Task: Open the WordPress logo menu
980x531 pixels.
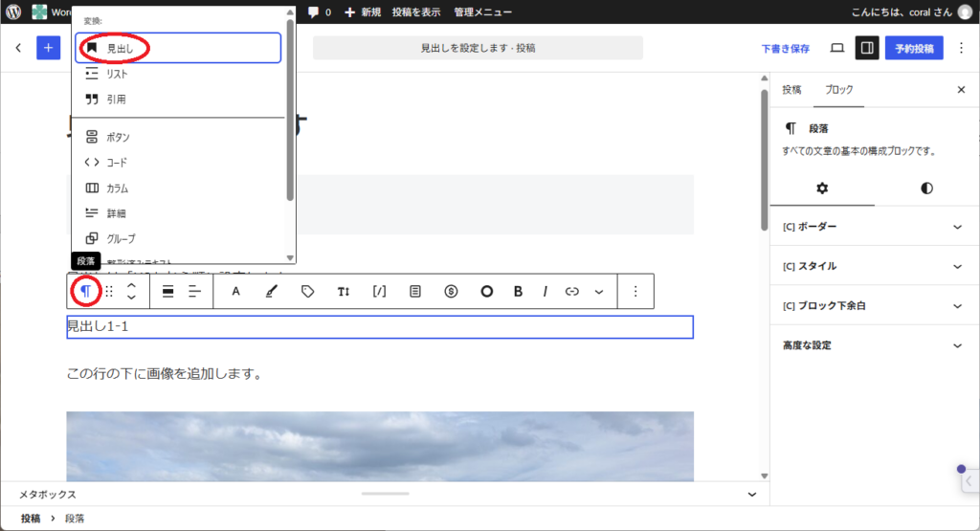Action: 13,11
